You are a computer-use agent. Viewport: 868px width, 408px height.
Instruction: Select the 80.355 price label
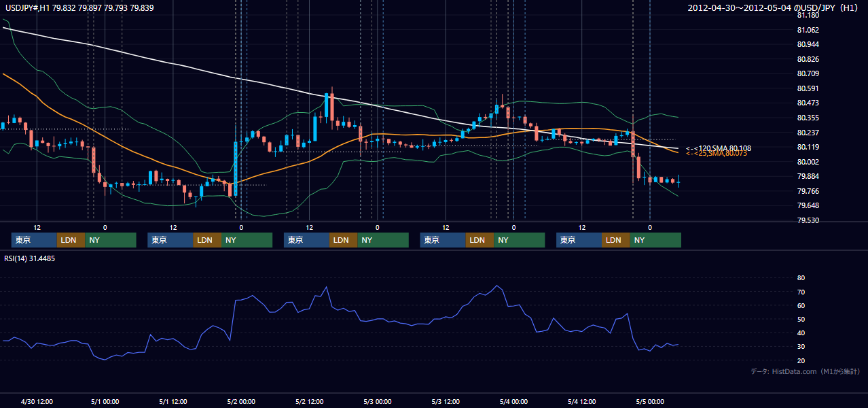point(808,118)
